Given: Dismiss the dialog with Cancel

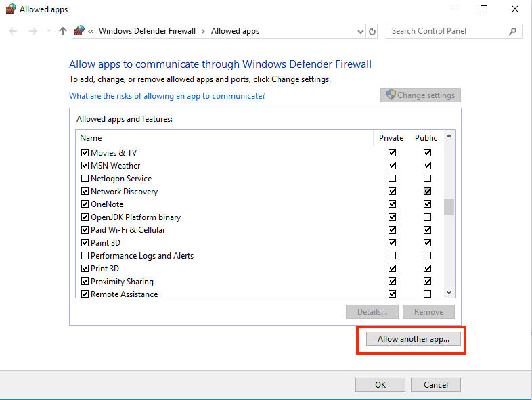Looking at the screenshot, I should [436, 384].
